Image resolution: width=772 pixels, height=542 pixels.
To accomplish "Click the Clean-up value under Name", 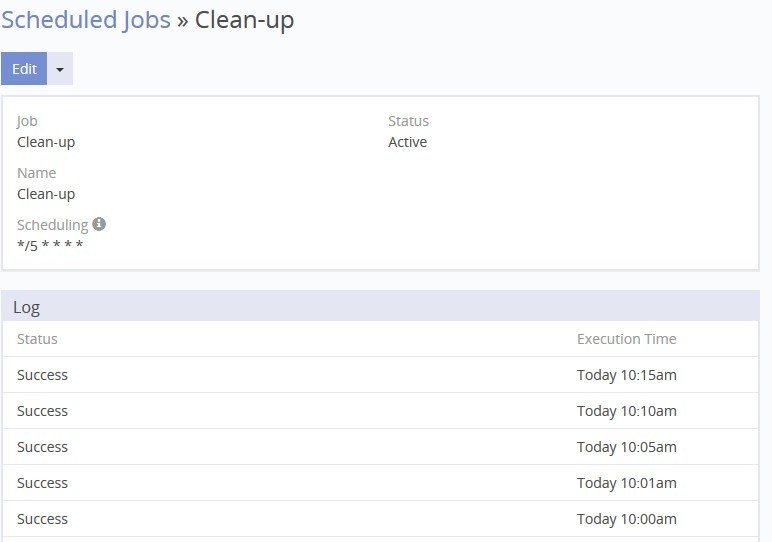I will coord(46,194).
